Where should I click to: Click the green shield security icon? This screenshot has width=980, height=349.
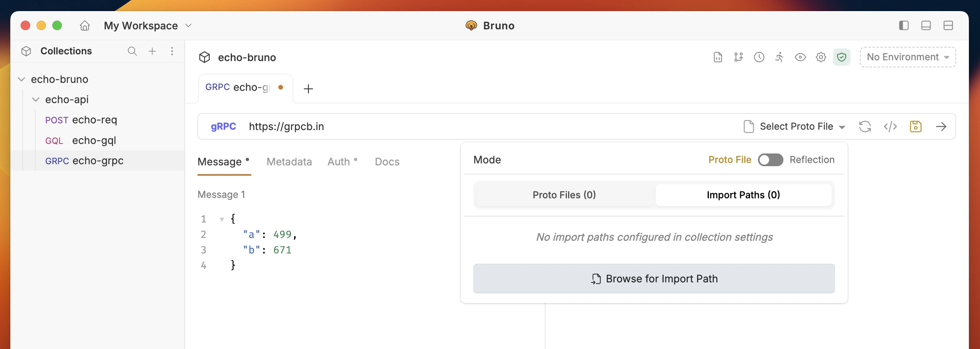(841, 58)
